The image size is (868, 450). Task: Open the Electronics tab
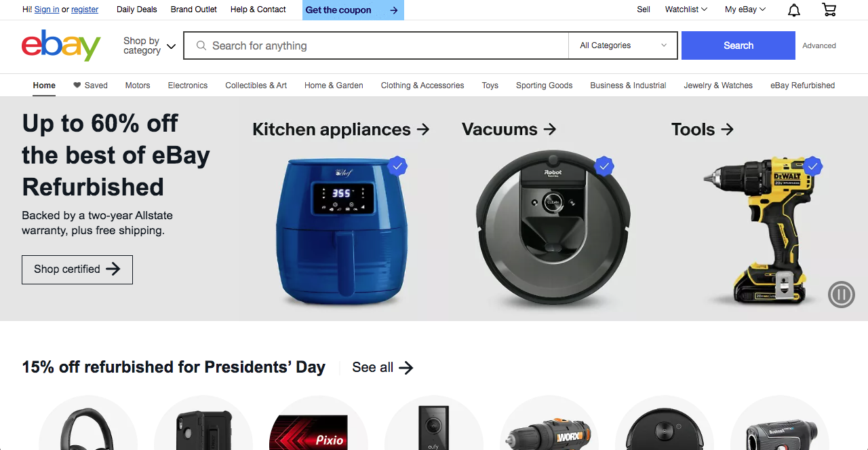[x=188, y=86]
